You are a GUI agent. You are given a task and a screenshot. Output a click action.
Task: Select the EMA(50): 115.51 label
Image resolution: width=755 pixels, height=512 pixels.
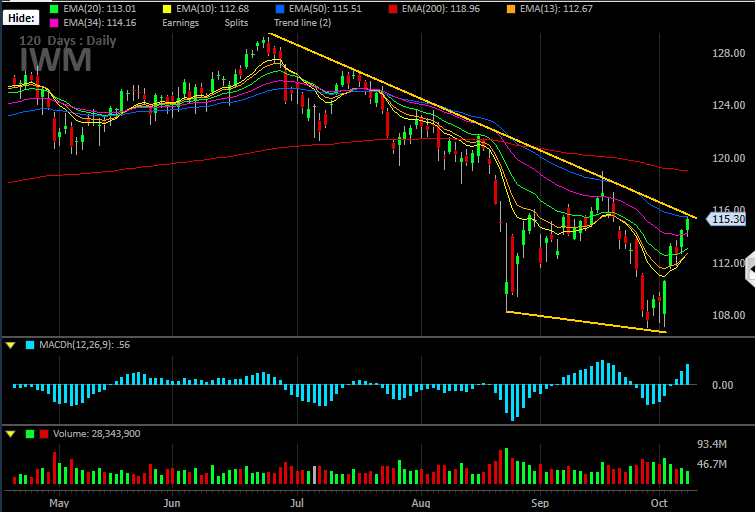[325, 9]
